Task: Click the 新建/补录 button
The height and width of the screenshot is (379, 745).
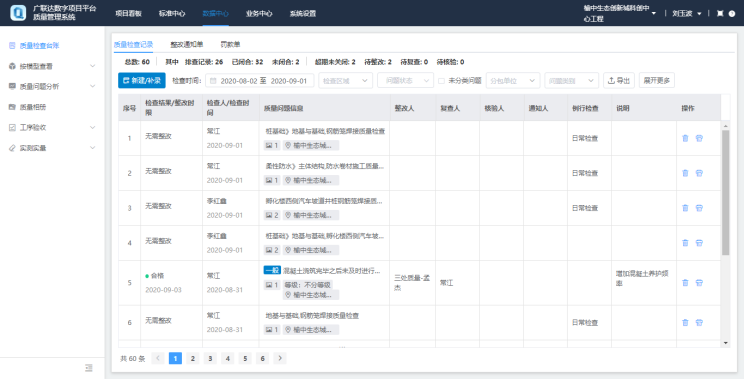Action: (x=142, y=81)
